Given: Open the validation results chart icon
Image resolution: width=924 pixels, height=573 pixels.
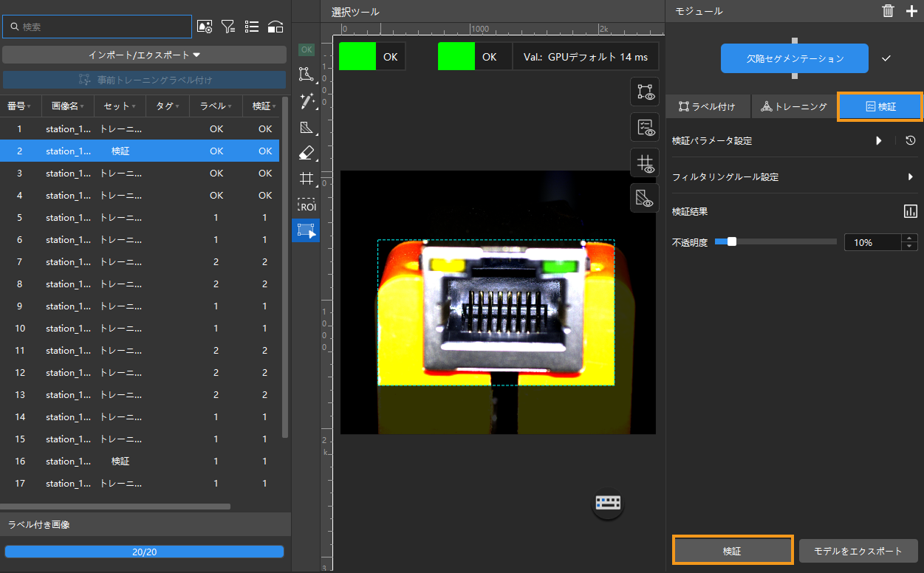Looking at the screenshot, I should click(x=911, y=211).
